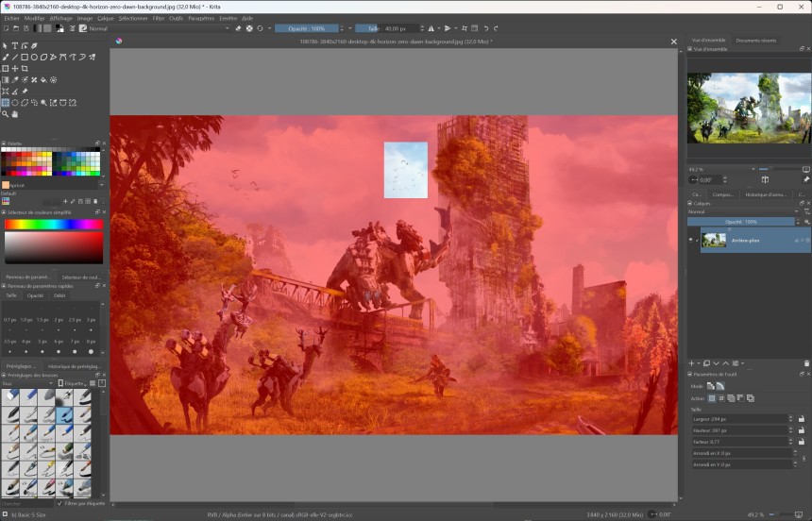Switch to the Documents récents tab

point(755,41)
